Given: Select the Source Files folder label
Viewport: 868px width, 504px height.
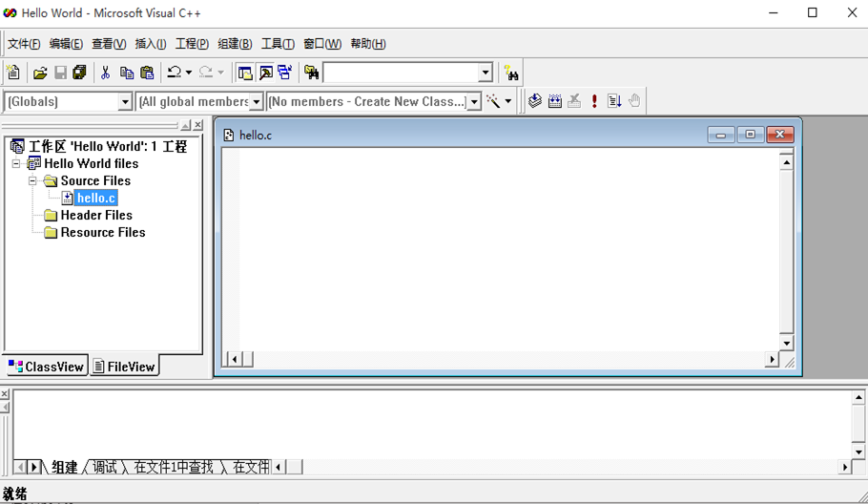Looking at the screenshot, I should pyautogui.click(x=95, y=180).
